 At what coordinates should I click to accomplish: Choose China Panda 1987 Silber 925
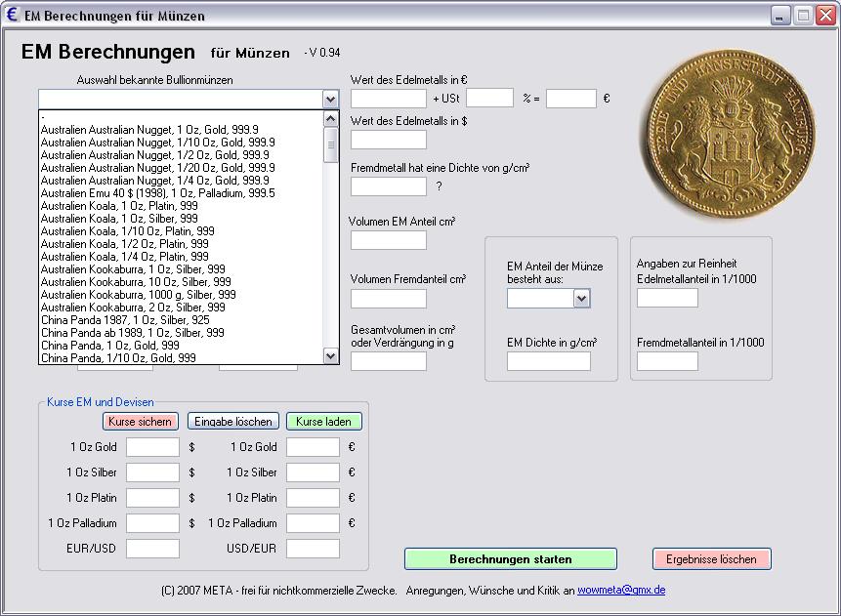tap(125, 320)
